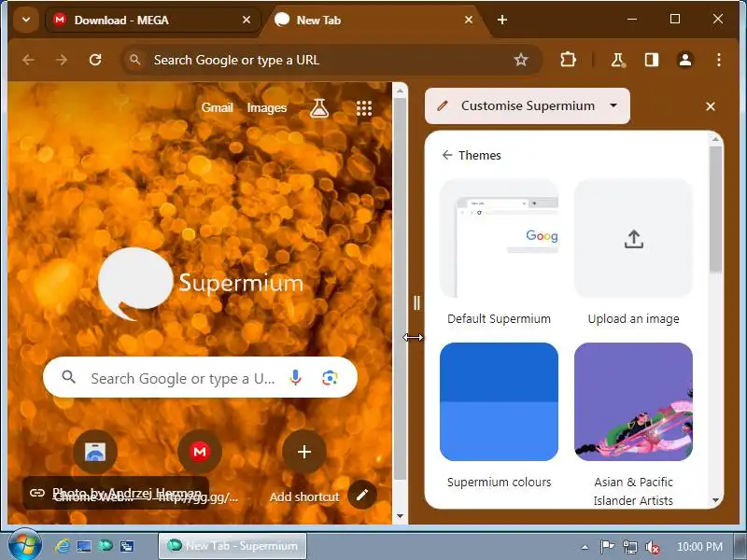Click the side panel scrollbar up arrow
Screen dimensions: 747x560
[715, 139]
